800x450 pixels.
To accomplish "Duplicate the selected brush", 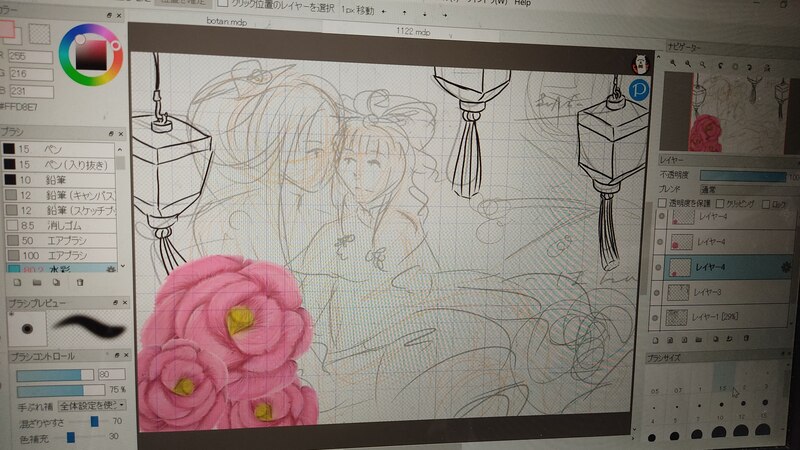I will coord(57,282).
